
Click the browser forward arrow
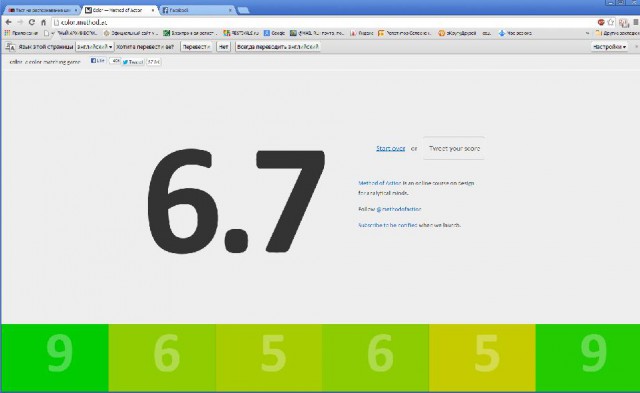20,22
